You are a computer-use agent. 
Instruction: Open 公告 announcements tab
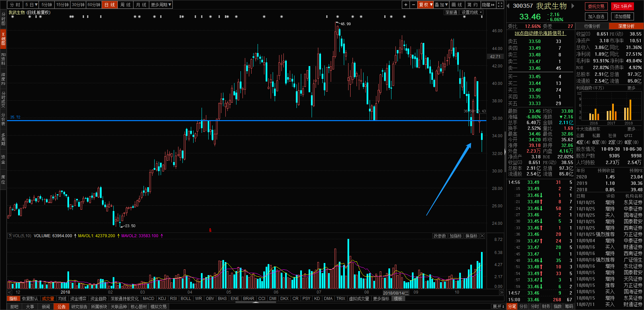61,307
